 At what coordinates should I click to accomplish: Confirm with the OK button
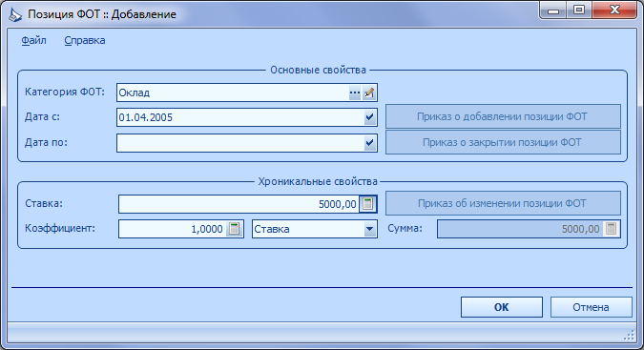[x=502, y=307]
